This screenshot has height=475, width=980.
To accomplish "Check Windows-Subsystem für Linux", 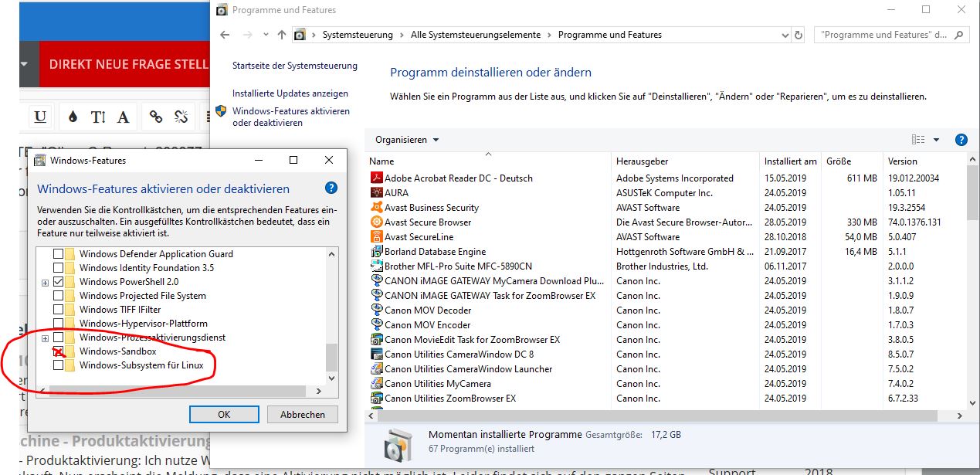I will click(58, 365).
